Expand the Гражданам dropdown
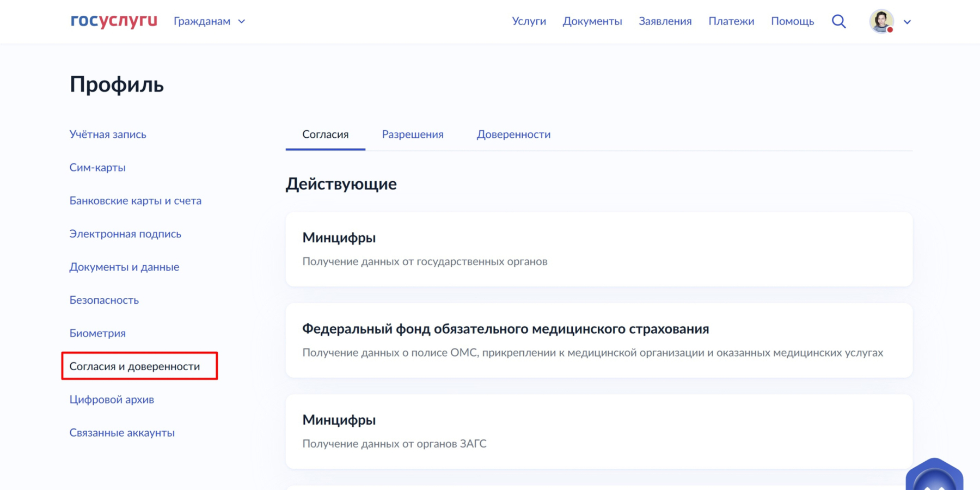The width and height of the screenshot is (980, 490). (x=210, y=21)
